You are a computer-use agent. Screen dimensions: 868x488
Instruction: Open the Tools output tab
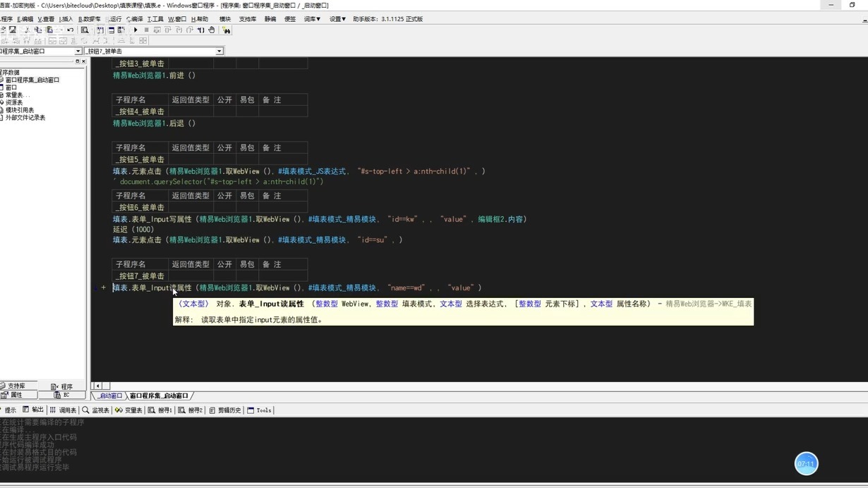click(x=259, y=410)
